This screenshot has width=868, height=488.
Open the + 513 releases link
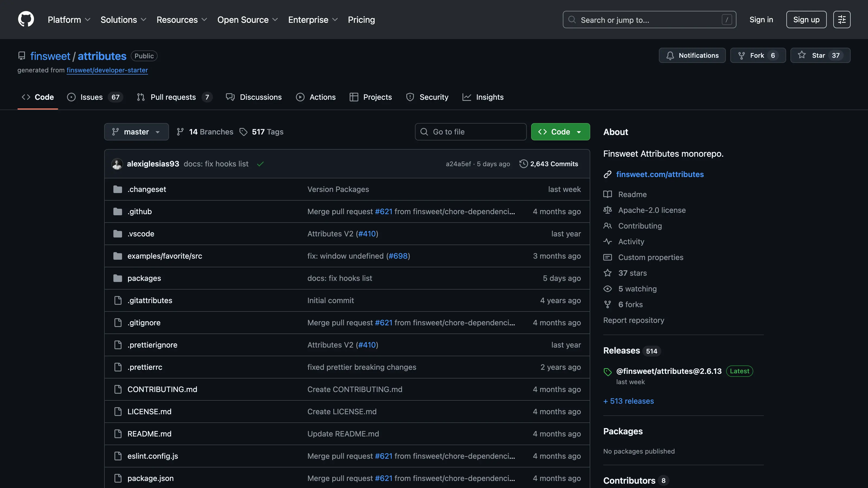(628, 401)
